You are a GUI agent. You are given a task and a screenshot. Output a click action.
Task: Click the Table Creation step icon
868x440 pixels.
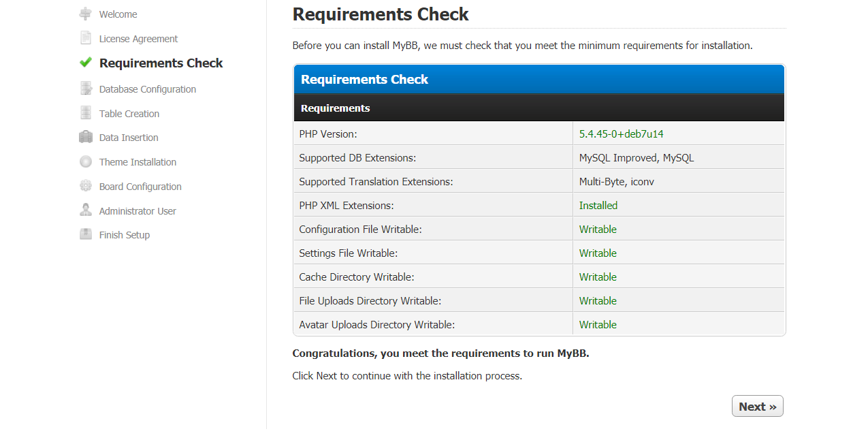[x=86, y=113]
